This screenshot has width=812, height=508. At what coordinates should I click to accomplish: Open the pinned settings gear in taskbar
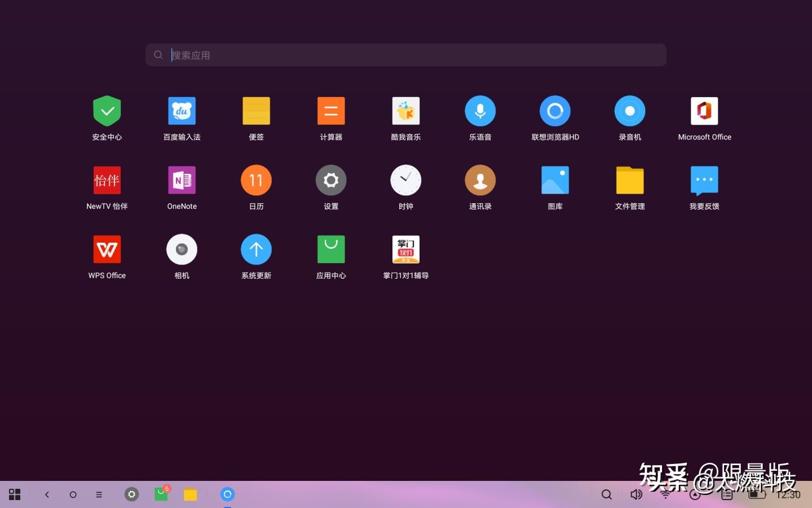tap(131, 494)
